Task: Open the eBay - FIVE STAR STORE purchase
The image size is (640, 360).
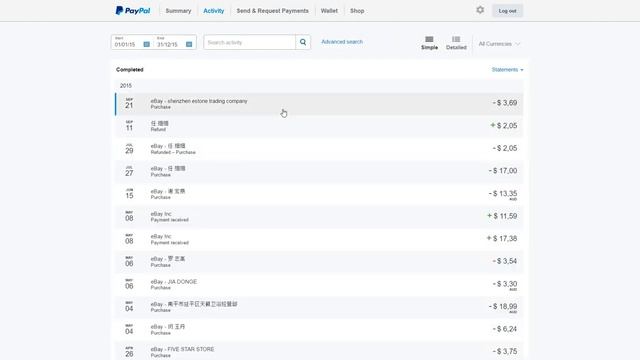Action: point(319,351)
